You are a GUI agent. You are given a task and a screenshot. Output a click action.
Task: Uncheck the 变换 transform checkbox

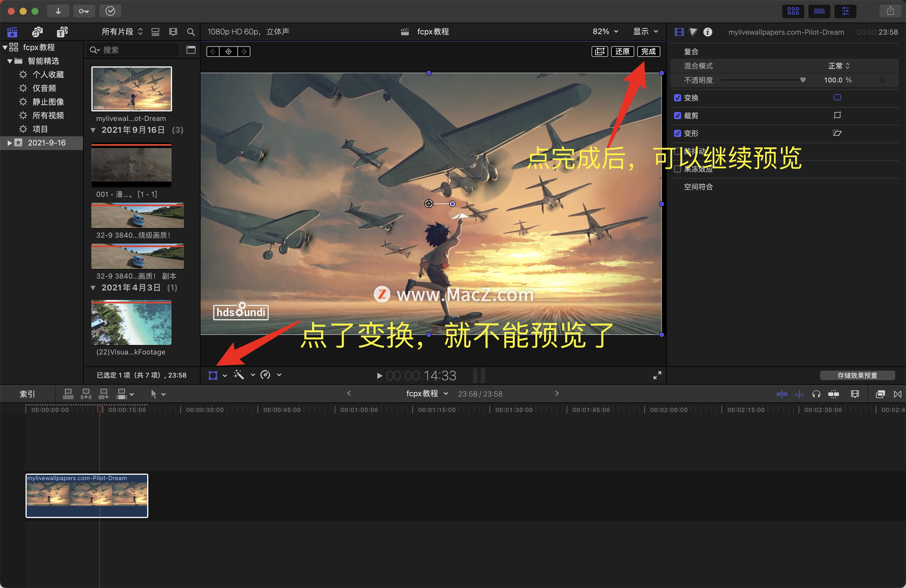pos(678,98)
